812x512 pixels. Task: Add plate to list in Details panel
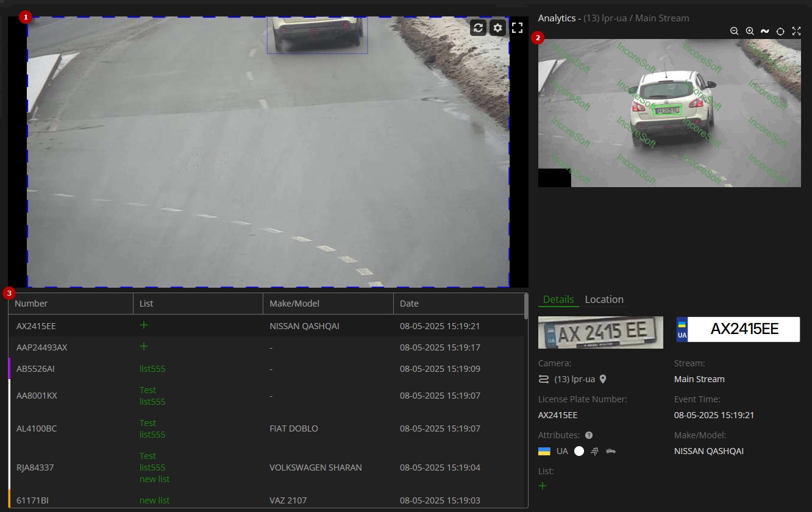click(543, 486)
